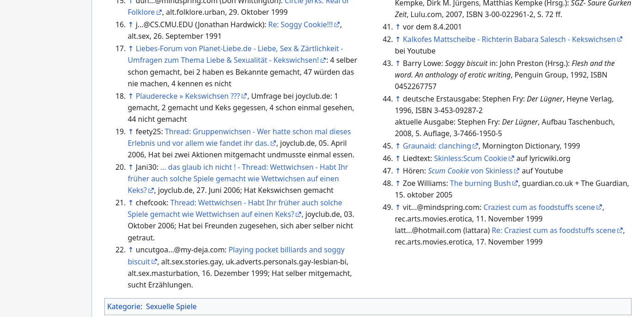Click the text 'bei Youtube' in reference 42

(415, 51)
